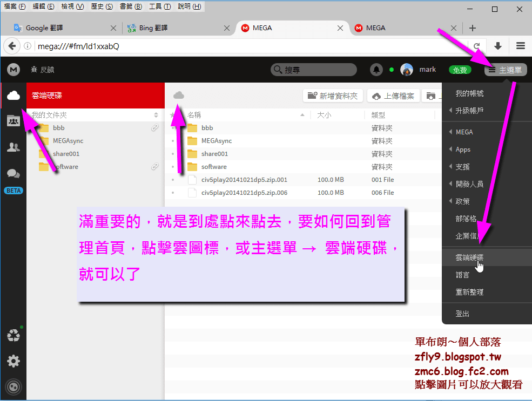This screenshot has height=401, width=532.
Task: Open 檢視 (V) menu
Action: pos(72,6)
